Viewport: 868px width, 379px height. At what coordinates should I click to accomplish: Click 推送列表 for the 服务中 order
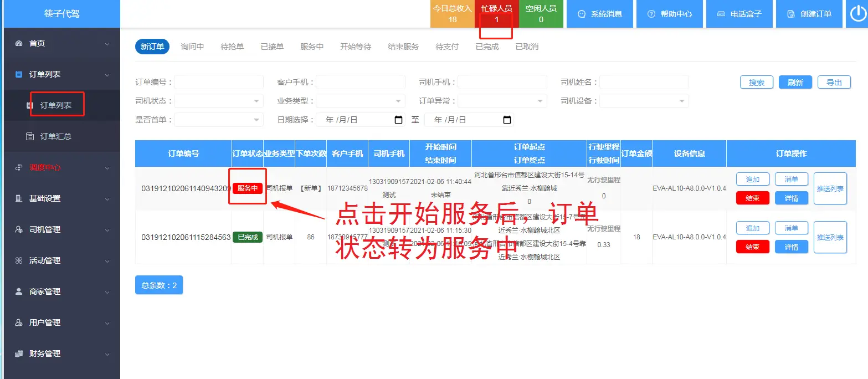(x=830, y=188)
